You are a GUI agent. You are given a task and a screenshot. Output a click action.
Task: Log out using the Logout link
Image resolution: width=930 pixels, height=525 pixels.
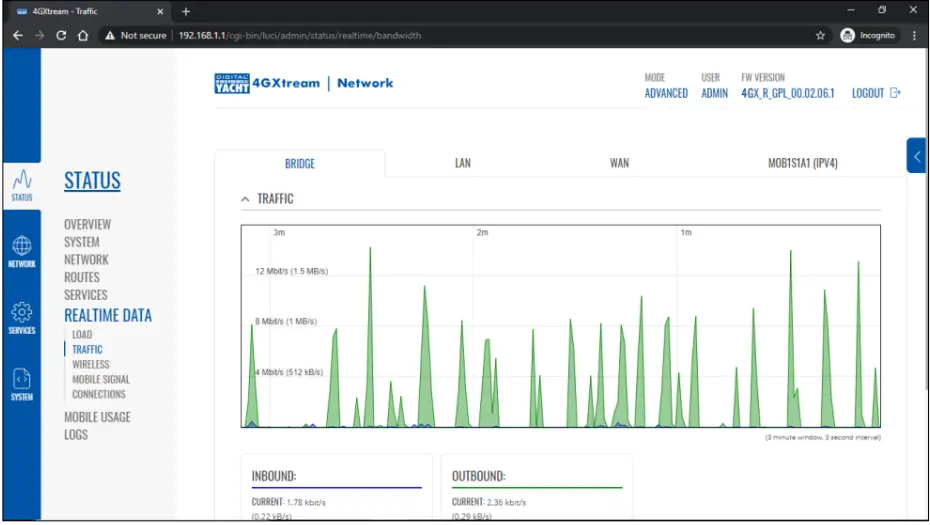875,93
